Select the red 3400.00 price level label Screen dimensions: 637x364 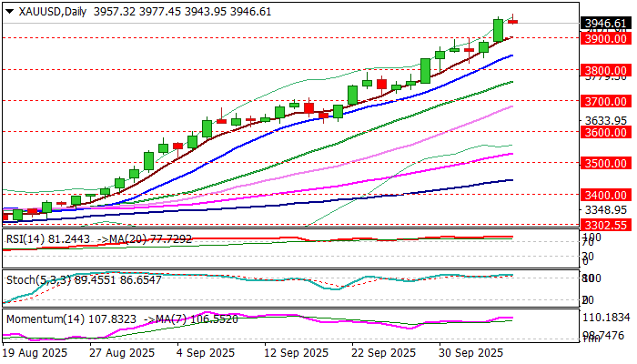tap(606, 195)
